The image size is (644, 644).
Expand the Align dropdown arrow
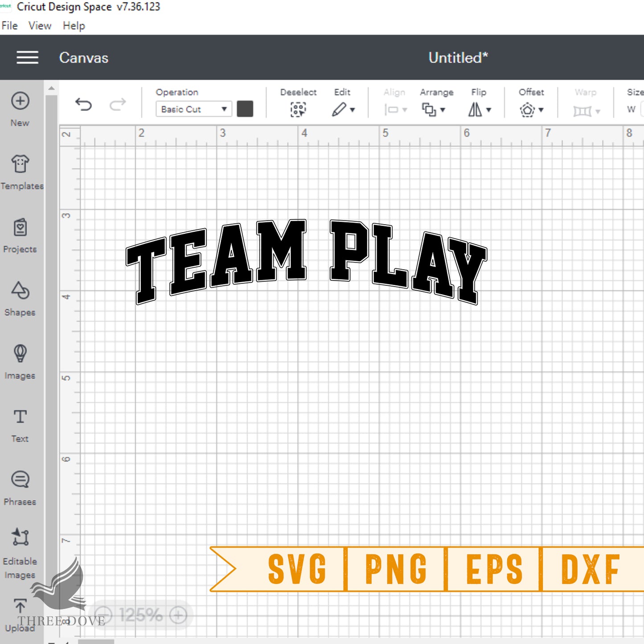coord(405,110)
